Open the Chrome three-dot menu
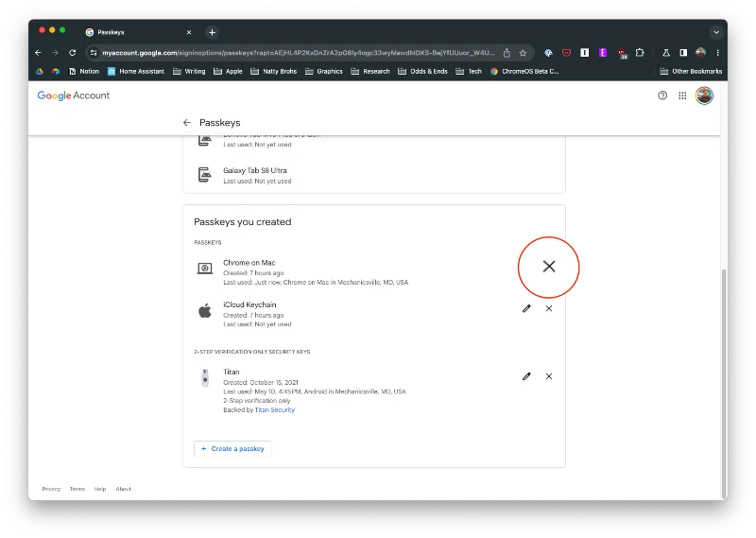Viewport: 756px width, 538px height. (717, 53)
